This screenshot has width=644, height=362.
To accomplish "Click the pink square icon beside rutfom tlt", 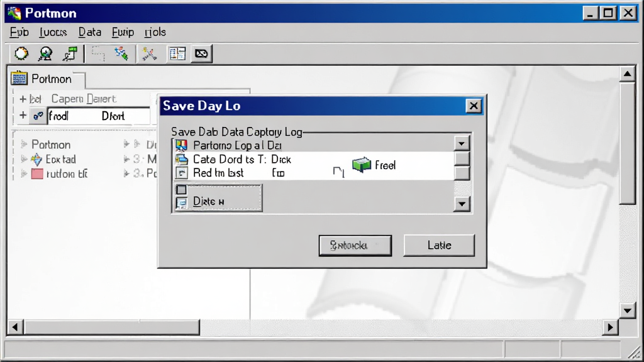I will click(37, 173).
